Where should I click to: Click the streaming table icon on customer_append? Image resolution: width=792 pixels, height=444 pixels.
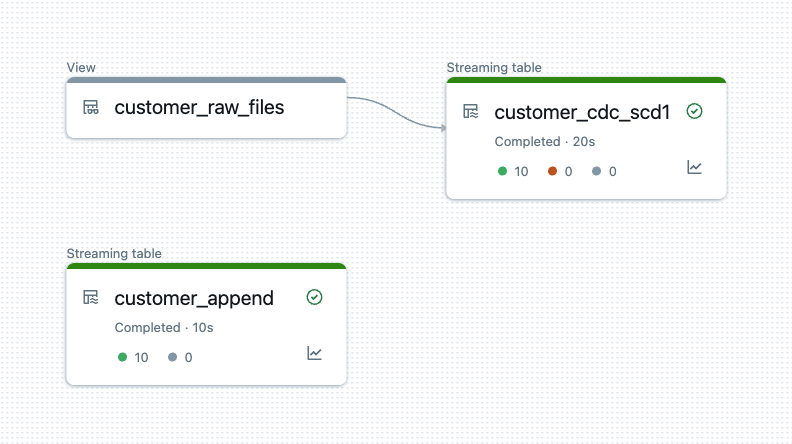[91, 298]
